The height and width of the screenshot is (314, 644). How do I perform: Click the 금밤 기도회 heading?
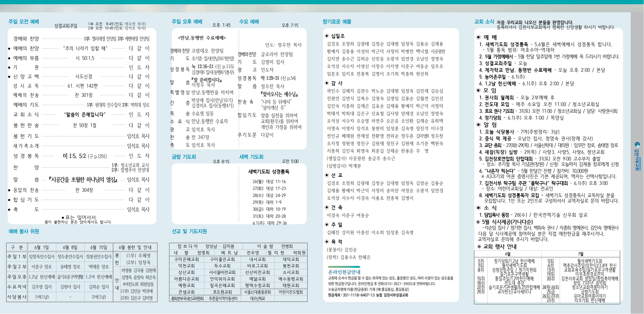[184, 157]
